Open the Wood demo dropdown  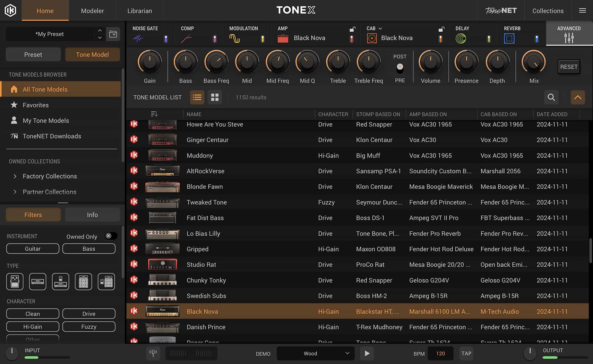click(315, 353)
